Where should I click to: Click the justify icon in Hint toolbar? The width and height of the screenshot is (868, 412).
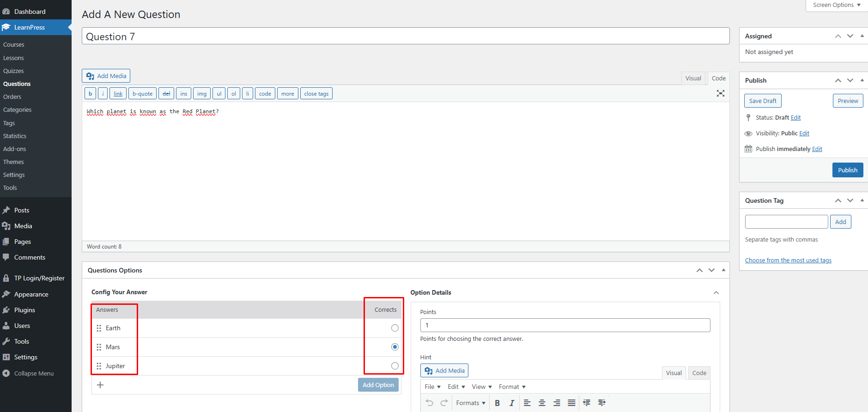[x=571, y=403]
